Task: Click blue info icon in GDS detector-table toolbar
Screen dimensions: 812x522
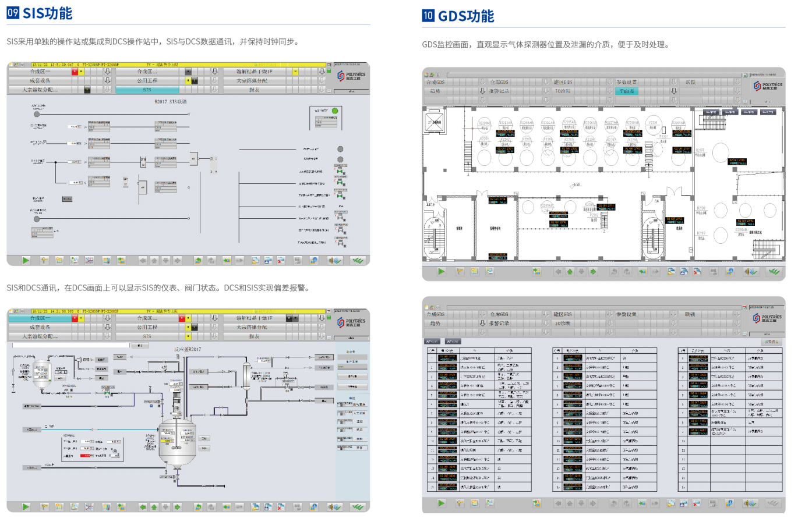Action: 729,503
